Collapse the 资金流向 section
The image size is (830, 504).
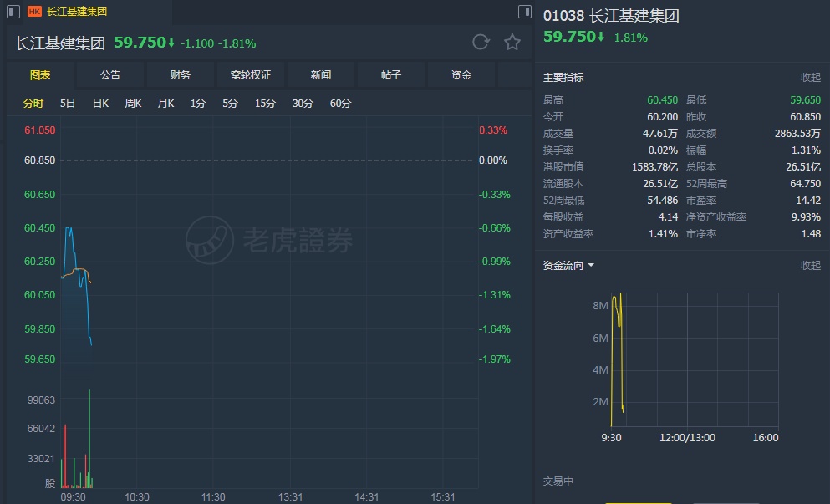(810, 266)
